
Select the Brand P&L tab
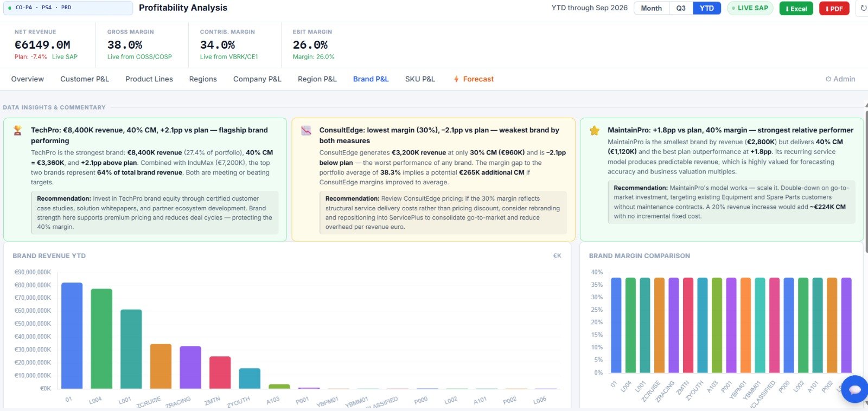coord(371,79)
